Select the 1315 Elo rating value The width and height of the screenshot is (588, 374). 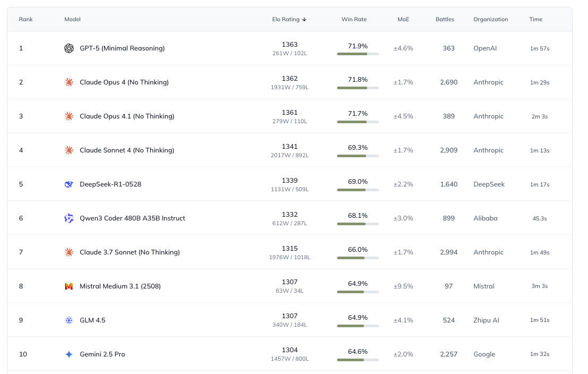pyautogui.click(x=290, y=249)
